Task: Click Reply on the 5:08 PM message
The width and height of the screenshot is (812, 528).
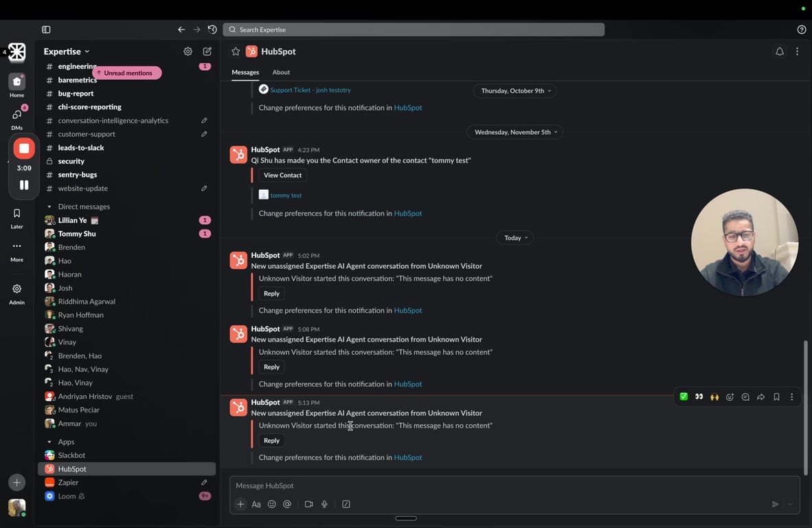Action: [x=271, y=367]
